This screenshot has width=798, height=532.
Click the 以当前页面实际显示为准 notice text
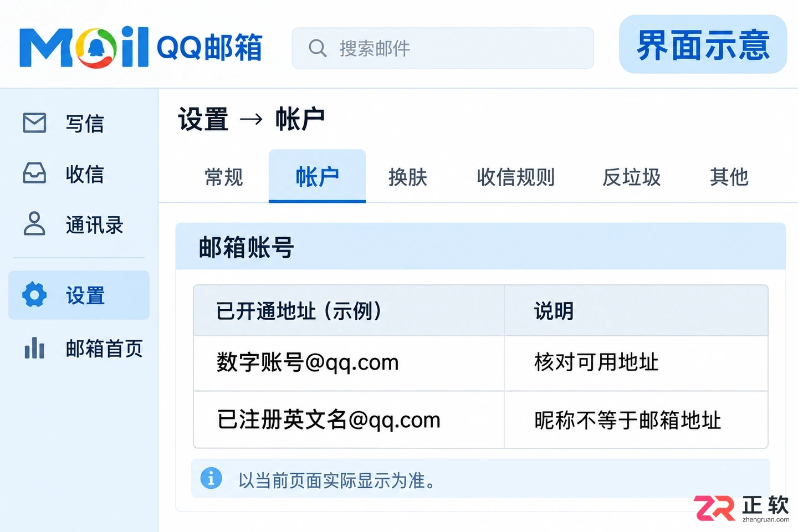click(x=337, y=480)
